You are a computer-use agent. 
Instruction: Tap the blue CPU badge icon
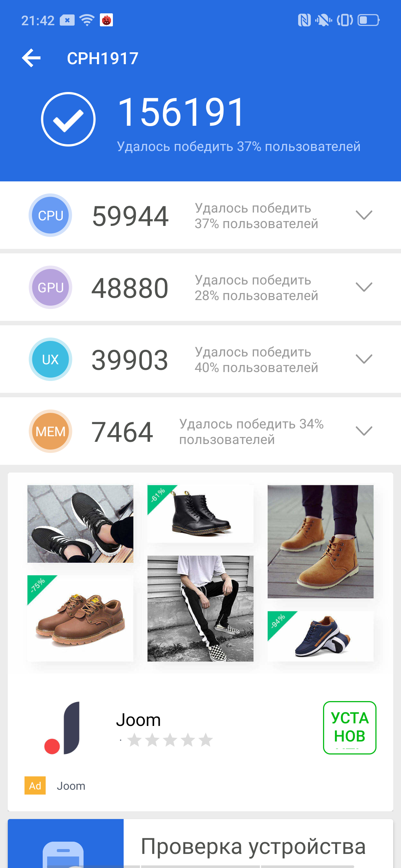click(50, 215)
